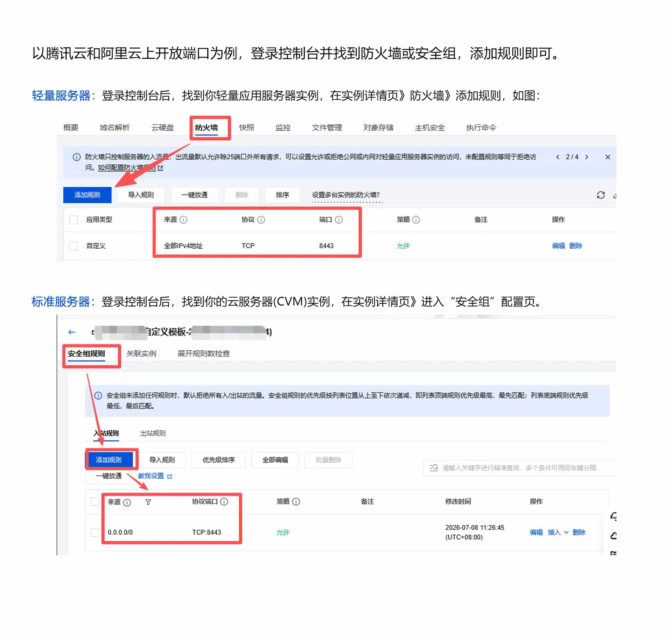
Task: Click 编辑 for the 0.0.0.0/0 rule
Action: (x=536, y=532)
